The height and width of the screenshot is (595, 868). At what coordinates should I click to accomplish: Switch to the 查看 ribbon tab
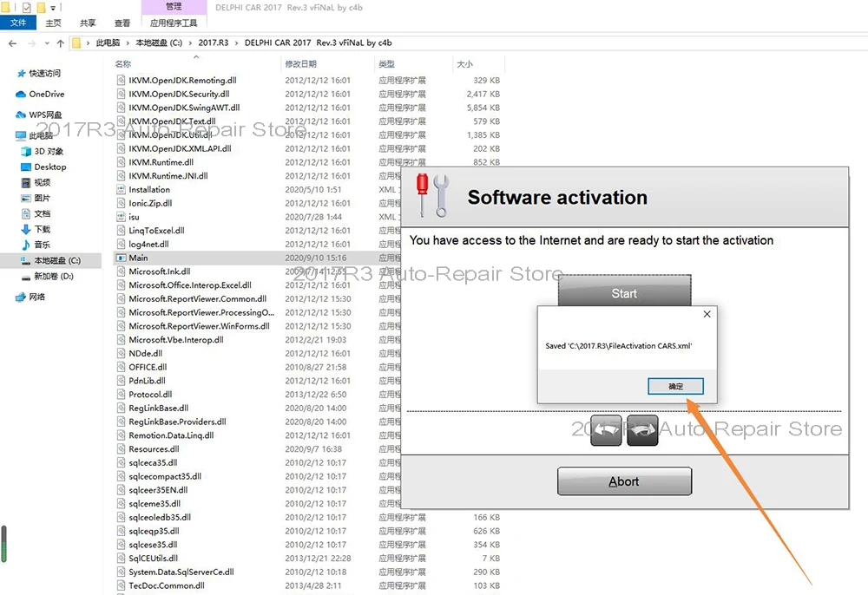[x=122, y=23]
